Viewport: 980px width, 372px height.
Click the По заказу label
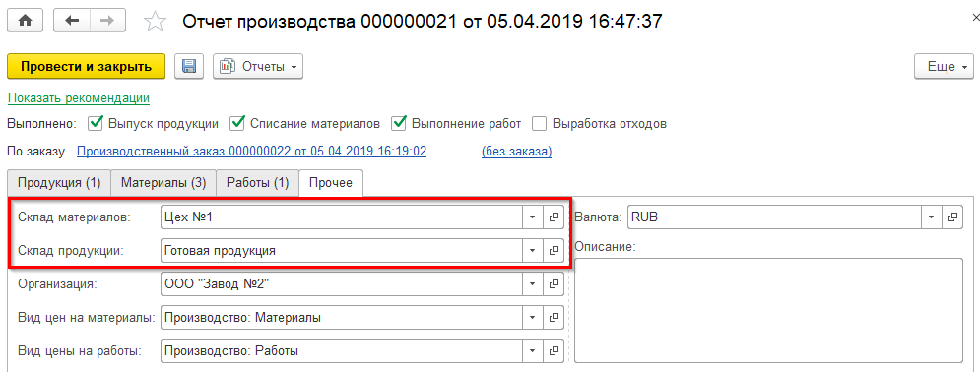[35, 152]
